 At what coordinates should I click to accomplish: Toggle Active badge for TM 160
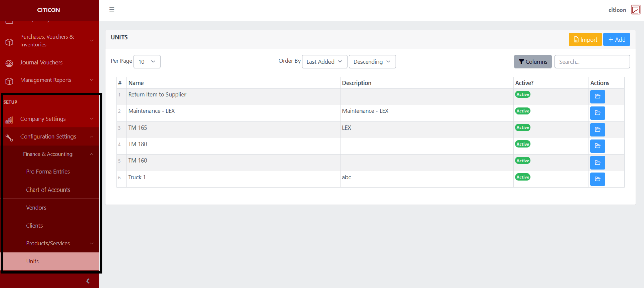tap(522, 161)
